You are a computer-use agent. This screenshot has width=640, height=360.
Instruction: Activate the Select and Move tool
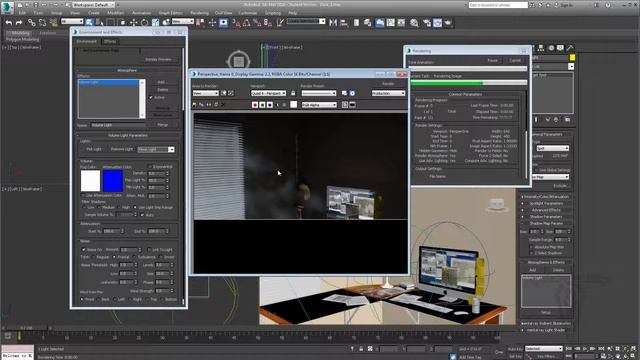(133, 22)
